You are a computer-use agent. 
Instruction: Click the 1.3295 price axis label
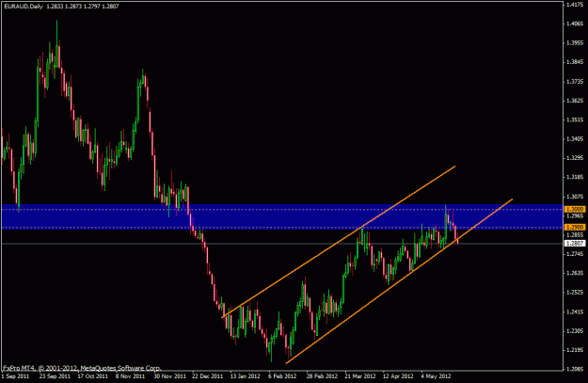(575, 158)
